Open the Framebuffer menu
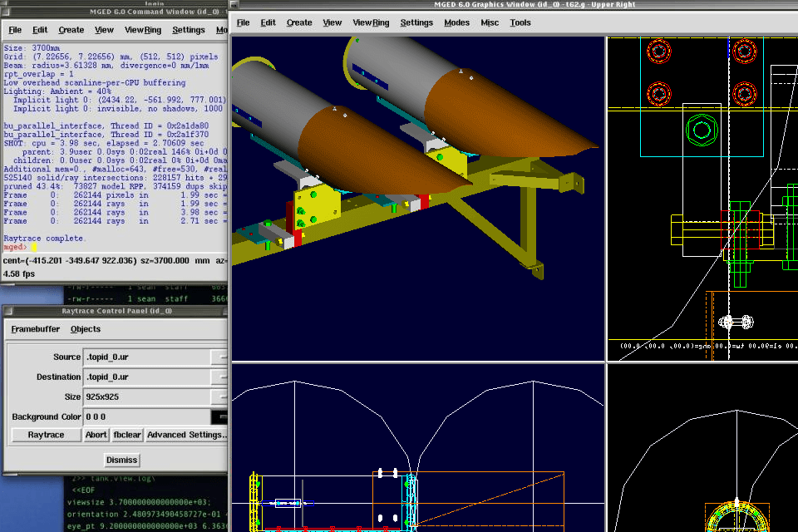Image resolution: width=798 pixels, height=532 pixels. pos(35,329)
